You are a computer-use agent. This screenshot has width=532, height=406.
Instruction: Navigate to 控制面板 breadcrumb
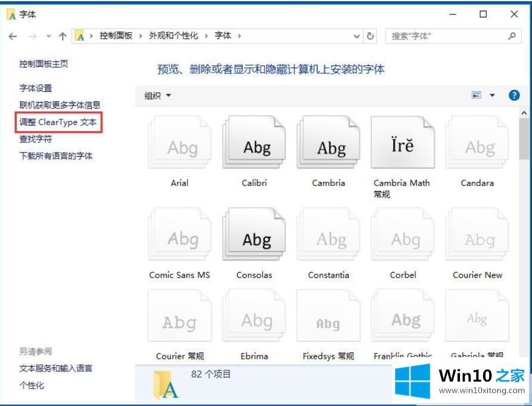pos(116,36)
